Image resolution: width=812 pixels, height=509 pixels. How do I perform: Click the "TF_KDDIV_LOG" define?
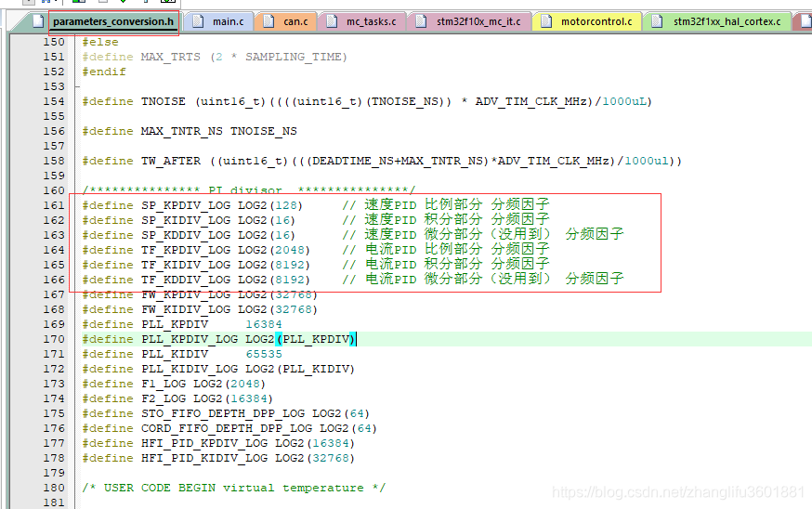tap(186, 280)
